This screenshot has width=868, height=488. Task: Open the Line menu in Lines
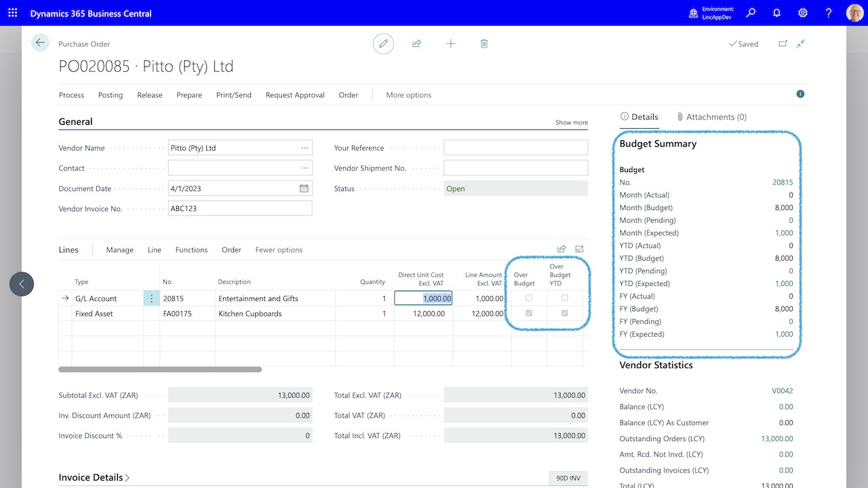155,250
